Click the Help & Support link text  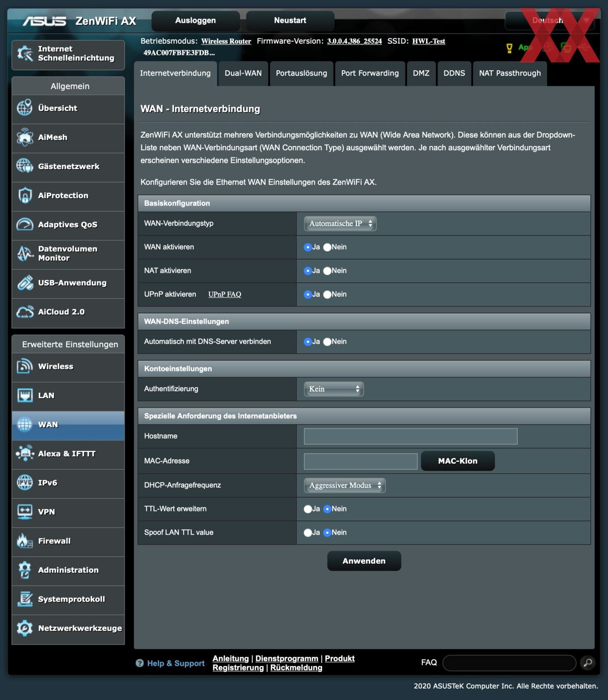176,663
